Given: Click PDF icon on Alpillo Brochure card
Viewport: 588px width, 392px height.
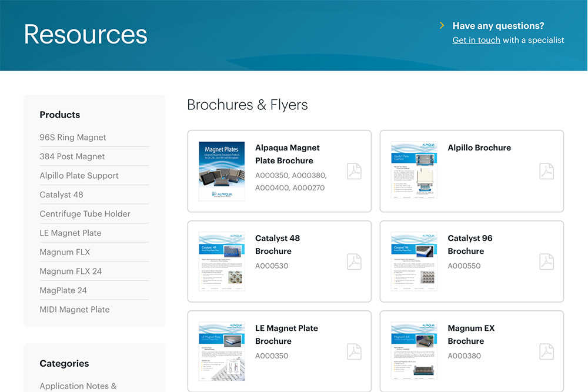Looking at the screenshot, I should 547,171.
